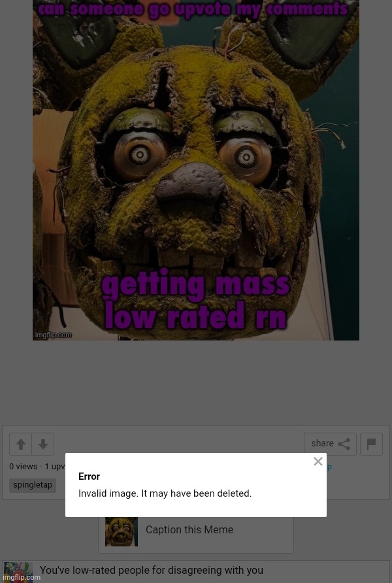The image size is (392, 583).
Task: Upvote the meme with the up arrow
Action: (21, 444)
